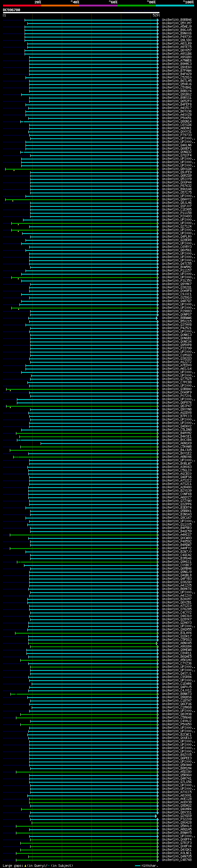This screenshot has width=197, height=868.
Task: Click hit label UniRef100_Q4R741
Action: pos(177,779)
